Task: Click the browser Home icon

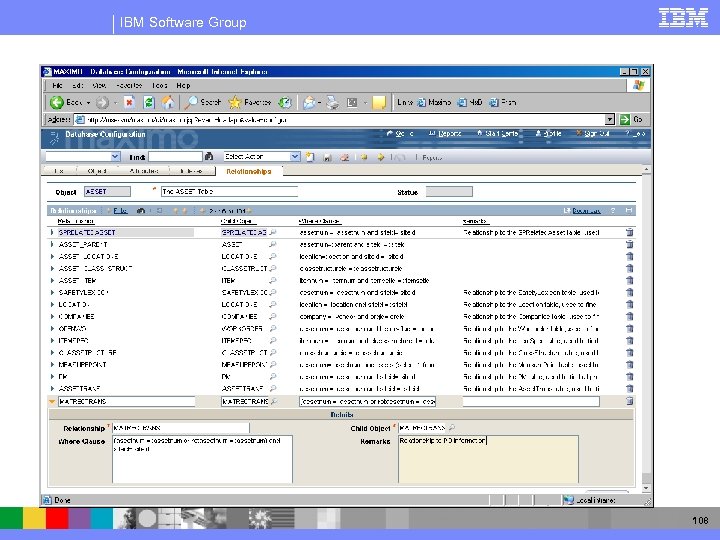Action: 168,102
